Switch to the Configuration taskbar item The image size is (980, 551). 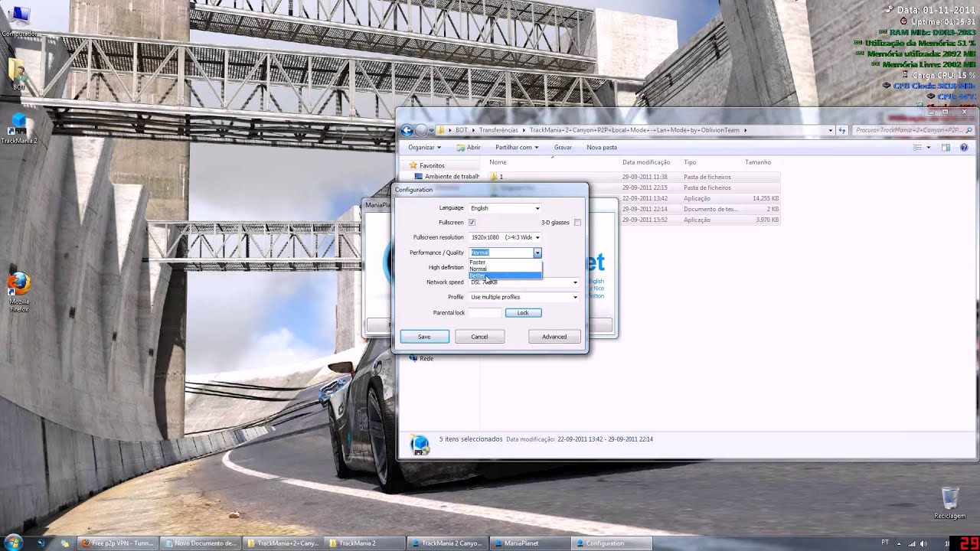click(612, 543)
